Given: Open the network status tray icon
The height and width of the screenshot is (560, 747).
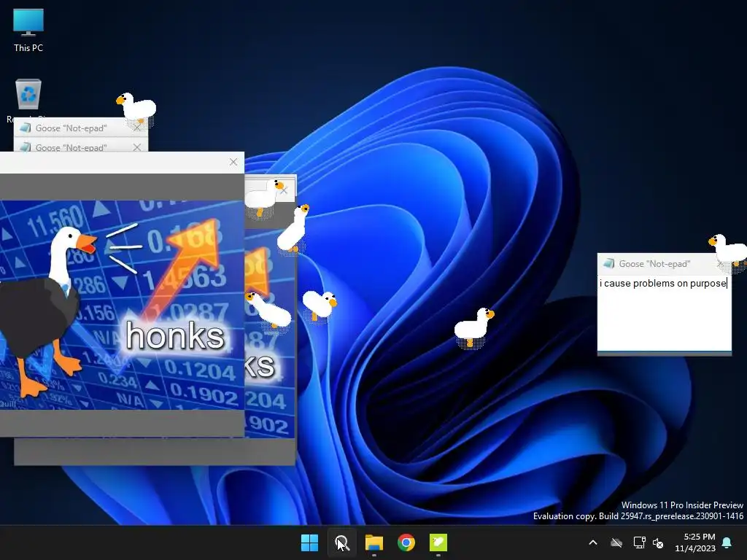Looking at the screenshot, I should [639, 542].
